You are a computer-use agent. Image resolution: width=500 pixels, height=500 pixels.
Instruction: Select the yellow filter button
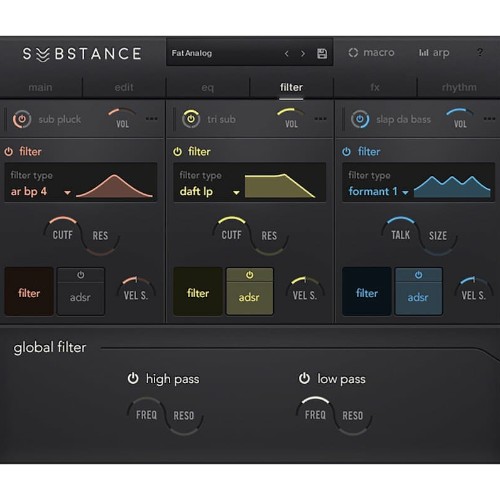pos(198,292)
